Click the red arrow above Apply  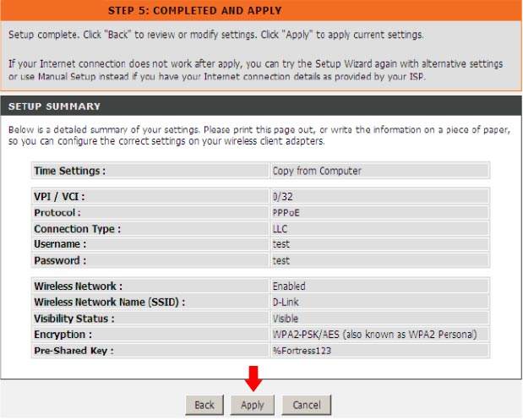pyautogui.click(x=252, y=379)
